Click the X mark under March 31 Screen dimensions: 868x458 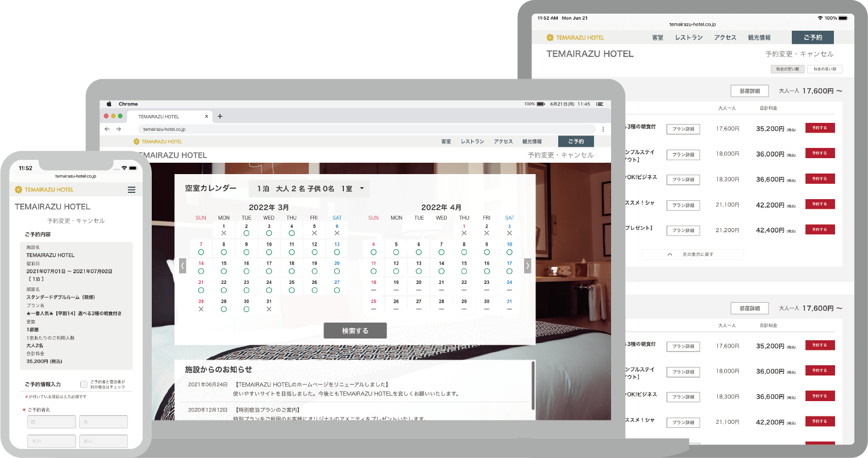269,310
